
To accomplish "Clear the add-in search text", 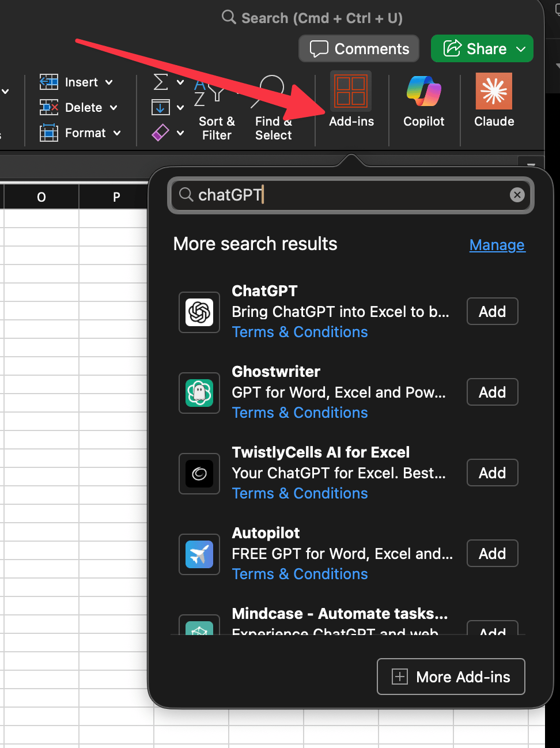I will point(517,195).
